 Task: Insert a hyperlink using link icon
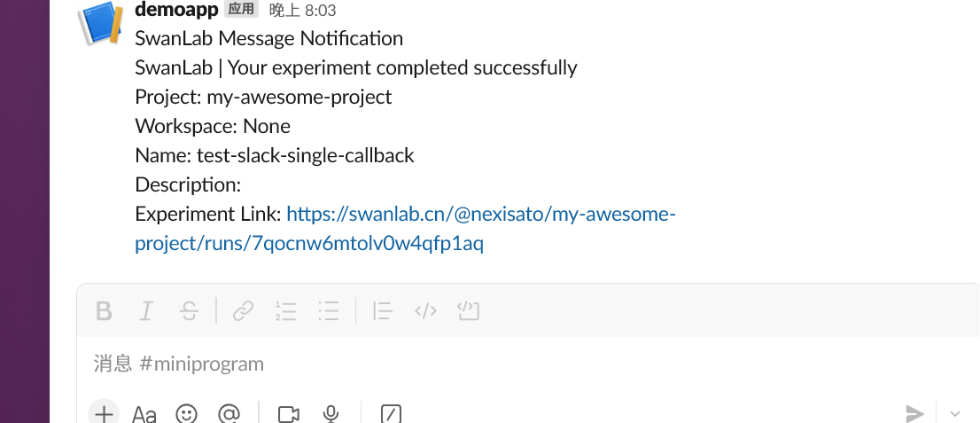pos(243,311)
